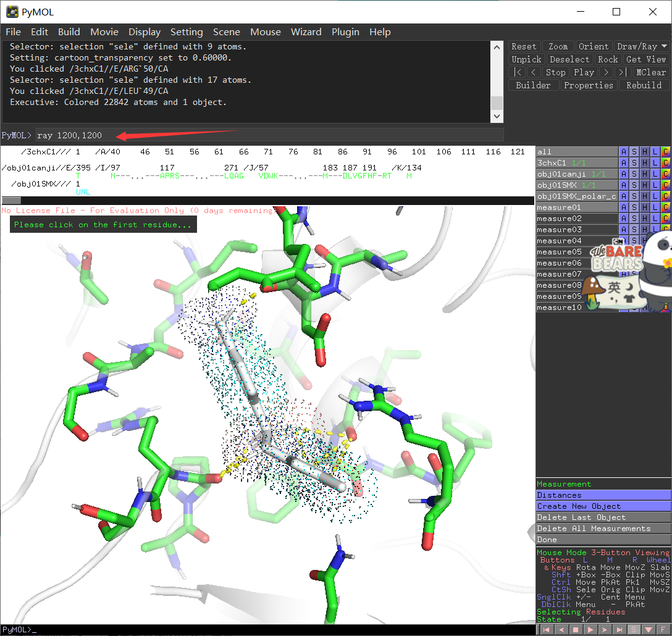Viewport: 672px width, 636px height.
Task: Click the S sequence icon in bottom bar
Action: tap(634, 630)
